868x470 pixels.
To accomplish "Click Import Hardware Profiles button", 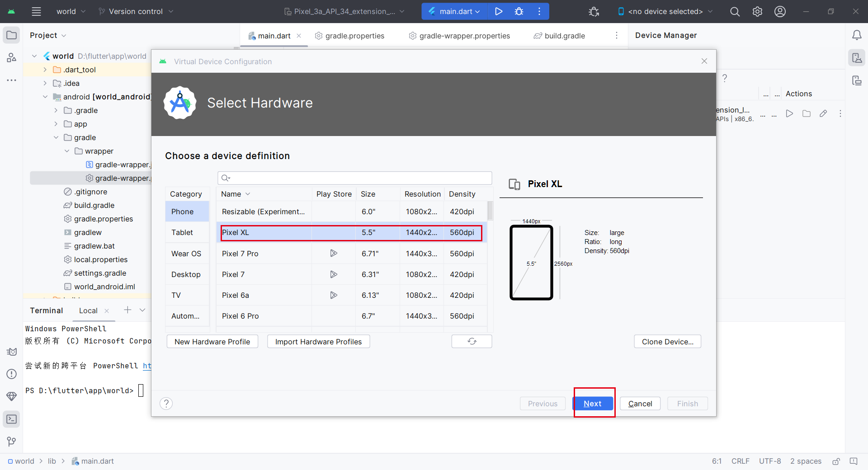I will (319, 342).
